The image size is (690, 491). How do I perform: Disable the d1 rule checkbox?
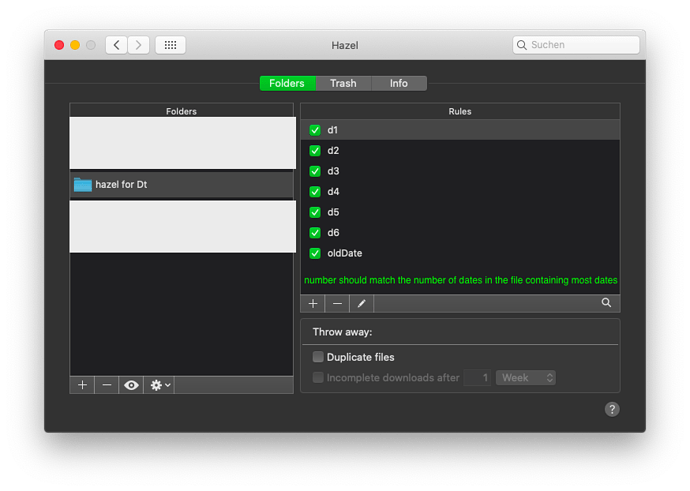coord(315,130)
